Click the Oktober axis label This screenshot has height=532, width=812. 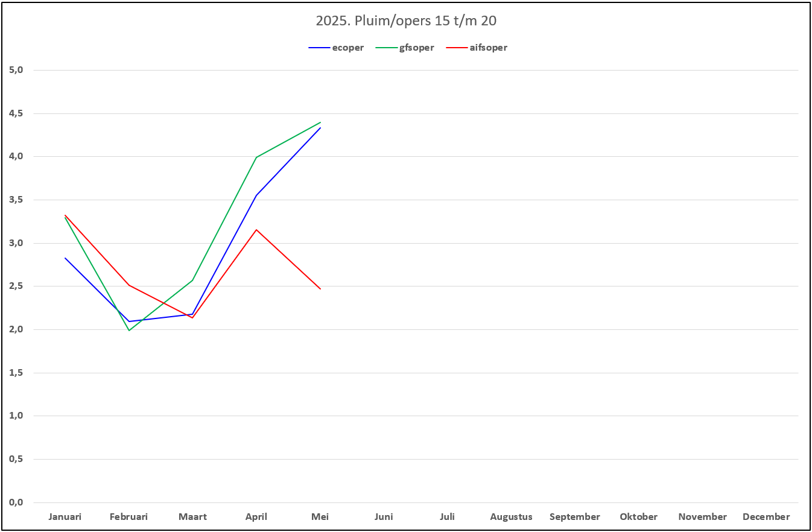point(639,517)
